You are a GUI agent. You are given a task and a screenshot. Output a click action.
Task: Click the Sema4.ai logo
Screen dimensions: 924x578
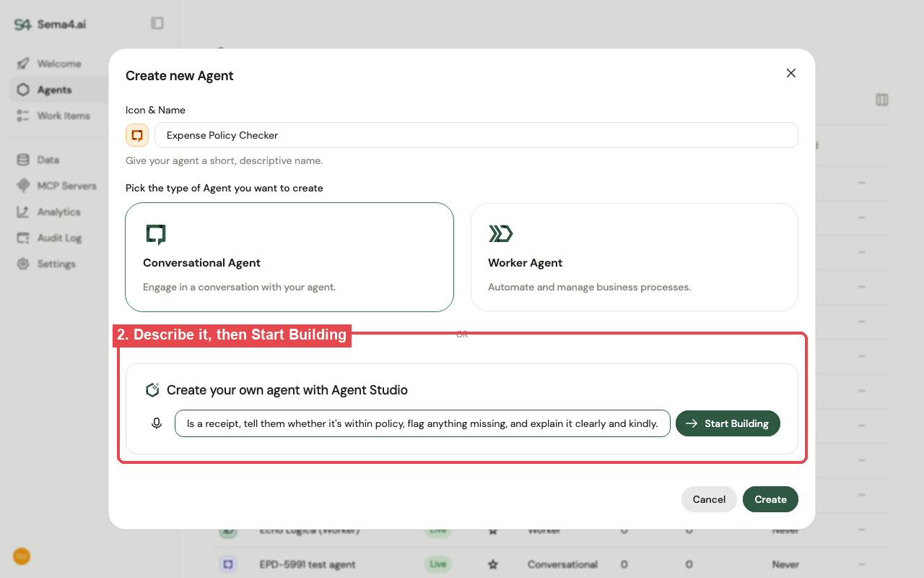tap(51, 24)
